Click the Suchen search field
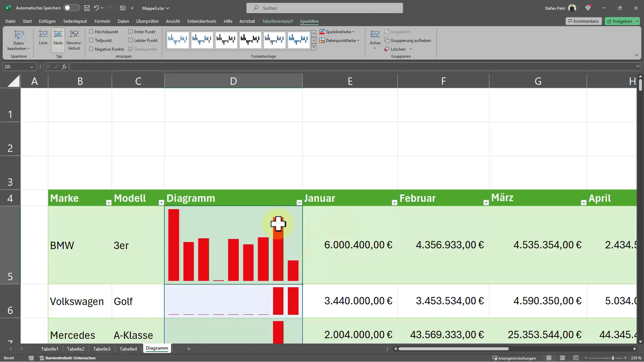 pos(324,8)
